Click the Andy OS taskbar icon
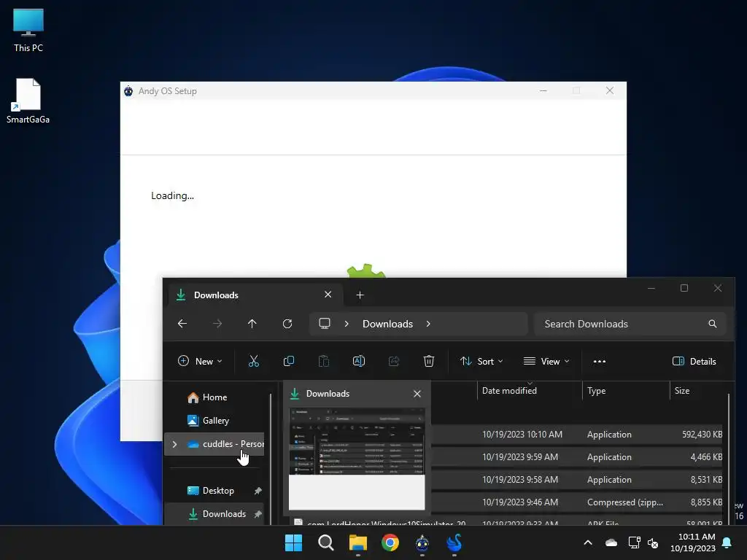This screenshot has height=560, width=747. (x=422, y=542)
